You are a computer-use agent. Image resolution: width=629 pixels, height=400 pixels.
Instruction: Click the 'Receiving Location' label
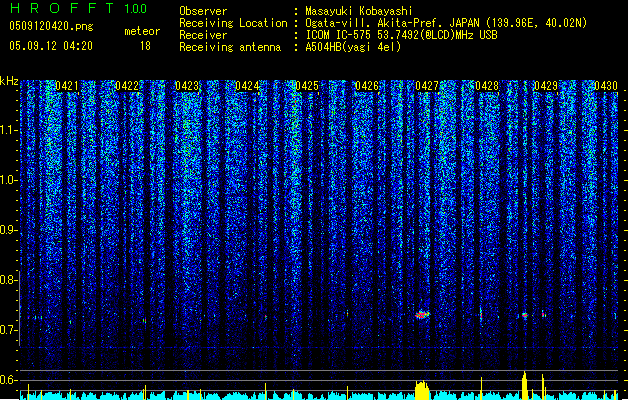[233, 23]
